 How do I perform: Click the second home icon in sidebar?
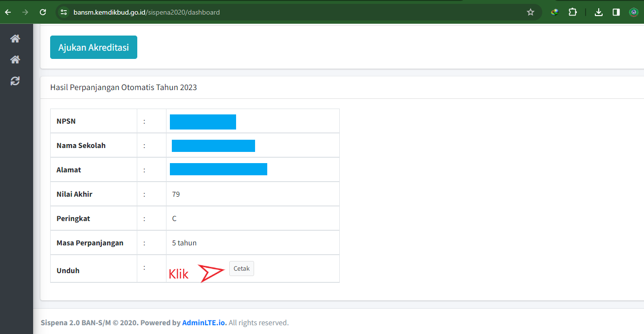(x=15, y=59)
